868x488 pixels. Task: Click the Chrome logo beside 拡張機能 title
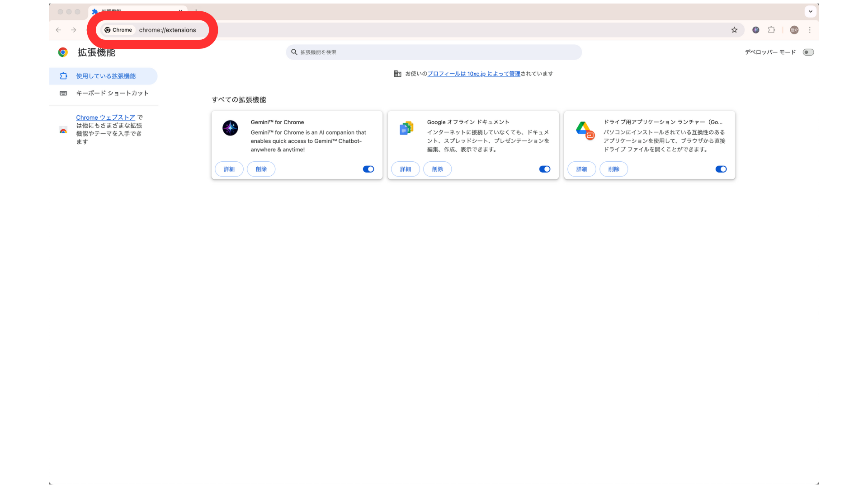coord(63,52)
